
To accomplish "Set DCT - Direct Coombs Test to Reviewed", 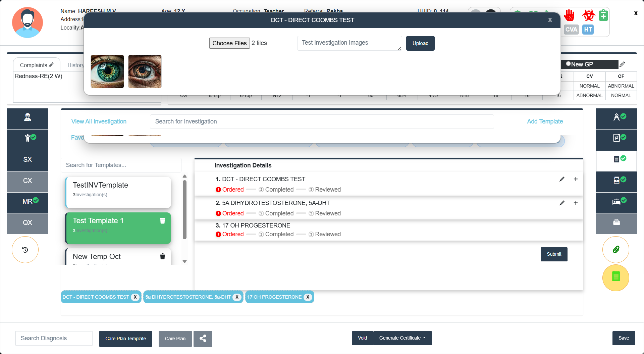I will pyautogui.click(x=324, y=190).
